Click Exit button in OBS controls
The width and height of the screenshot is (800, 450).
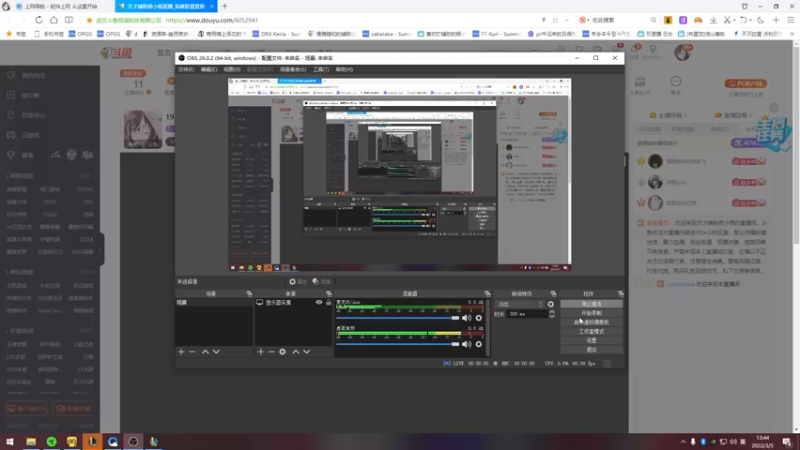pos(591,349)
